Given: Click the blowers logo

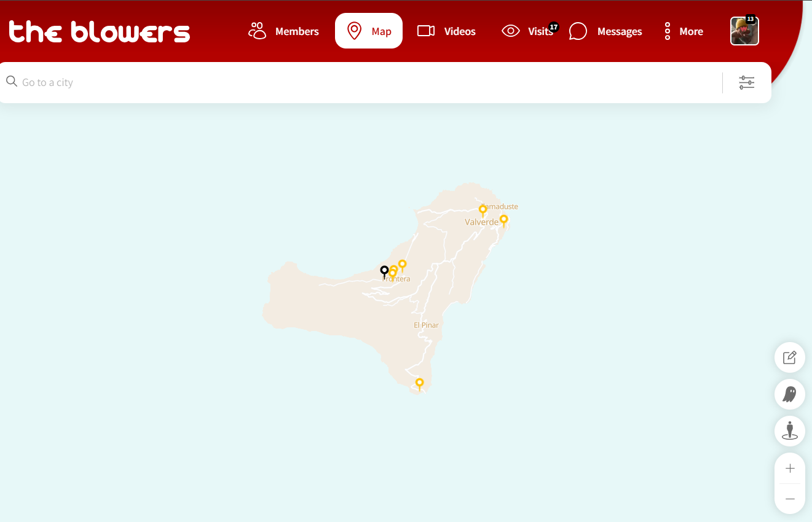Looking at the screenshot, I should tap(100, 31).
